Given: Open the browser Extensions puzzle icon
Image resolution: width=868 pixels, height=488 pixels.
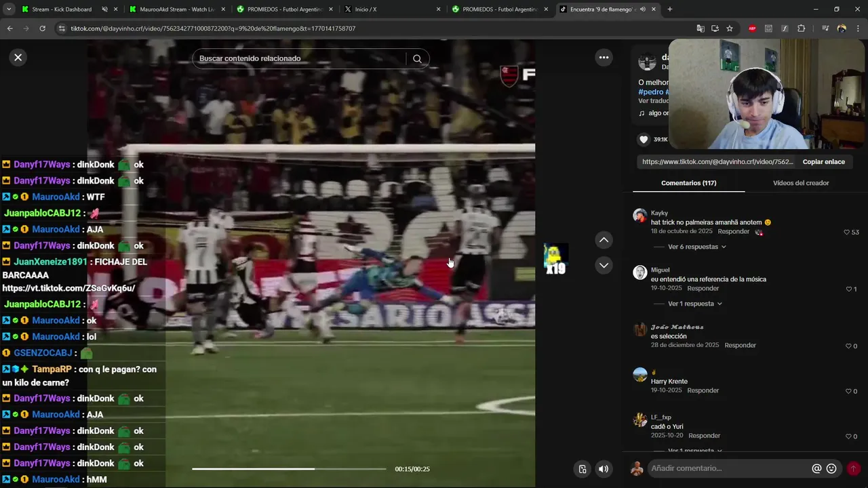Looking at the screenshot, I should tap(801, 28).
